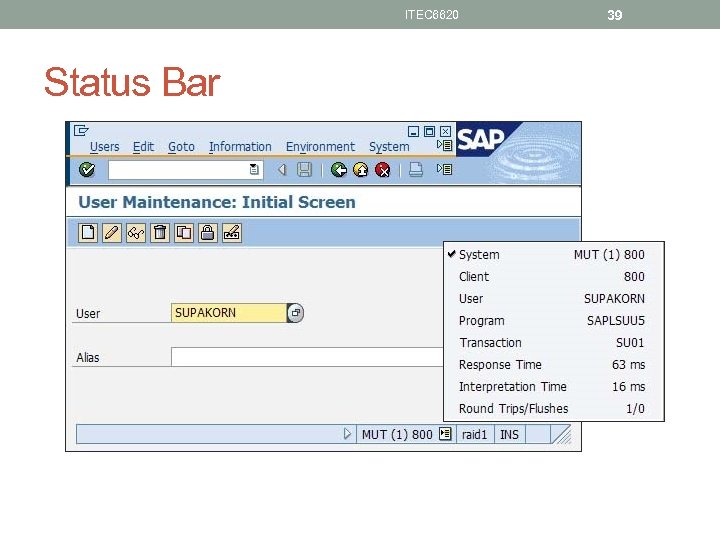Click the Display user glasses icon

136,233
